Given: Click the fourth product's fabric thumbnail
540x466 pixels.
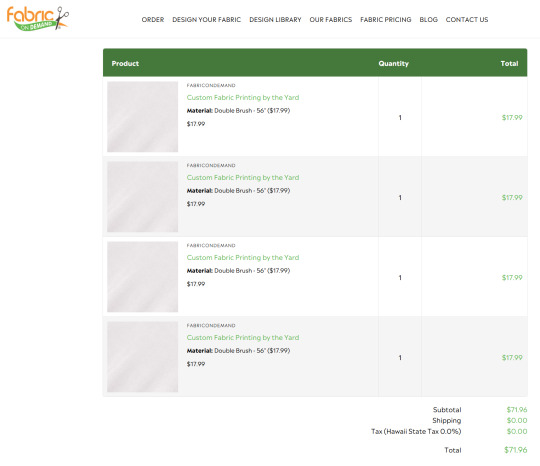Looking at the screenshot, I should [x=143, y=357].
